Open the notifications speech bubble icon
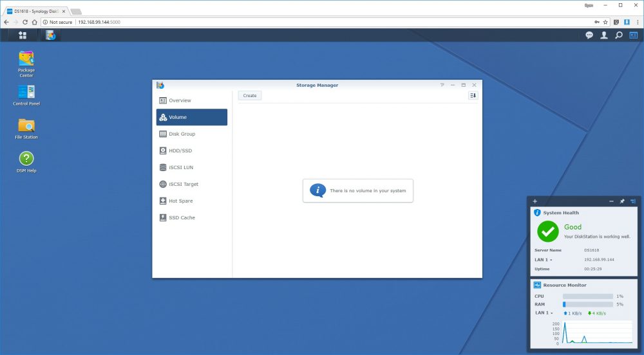The height and width of the screenshot is (355, 644). (589, 35)
